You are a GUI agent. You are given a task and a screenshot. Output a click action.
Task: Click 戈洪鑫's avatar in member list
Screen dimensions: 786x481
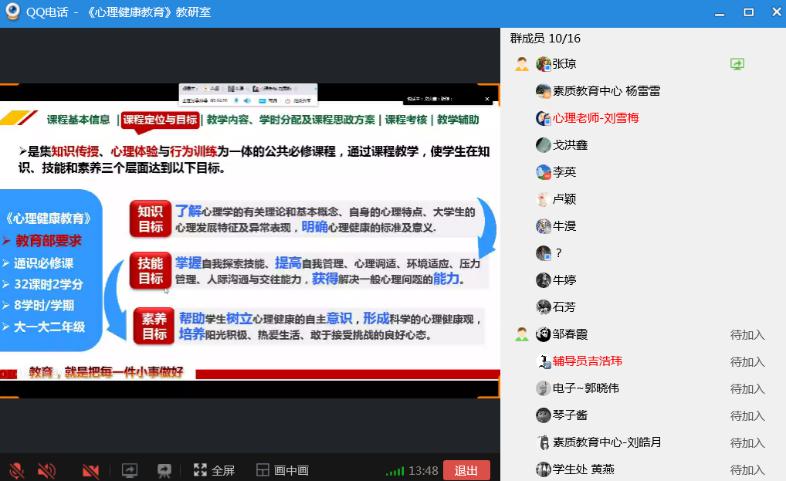pyautogui.click(x=543, y=145)
